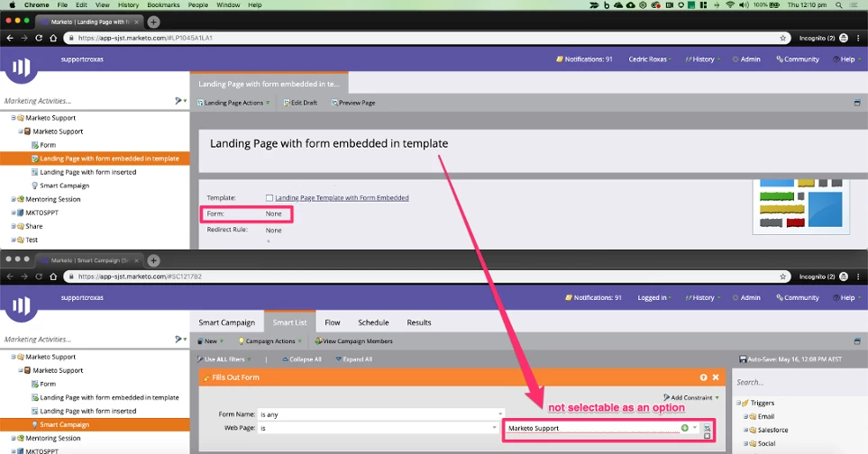868x454 pixels.
Task: Open a new tab in the bottom Chrome window
Action: tap(154, 260)
